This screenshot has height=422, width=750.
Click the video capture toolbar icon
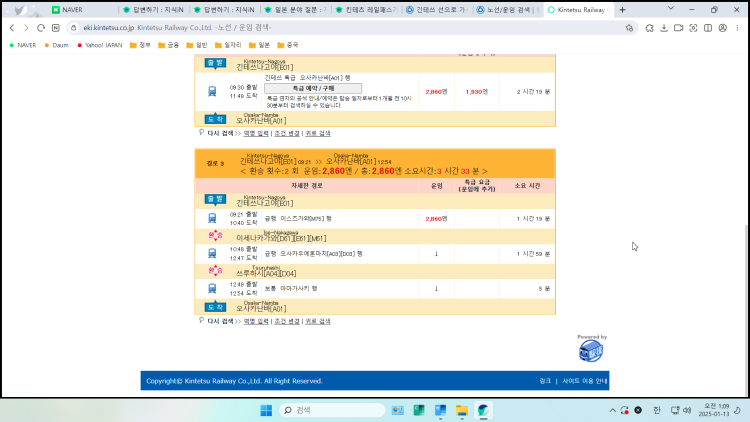pos(678,28)
